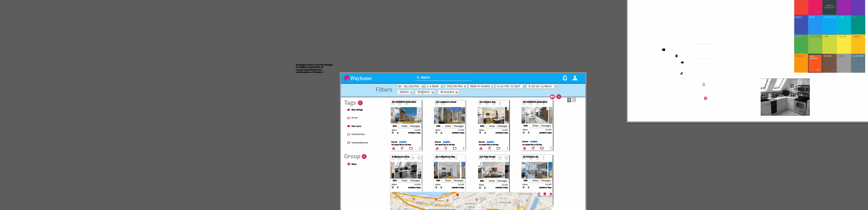Image resolution: width=868 pixels, height=210 pixels.
Task: Select the red pin on the map
Action: (457, 195)
